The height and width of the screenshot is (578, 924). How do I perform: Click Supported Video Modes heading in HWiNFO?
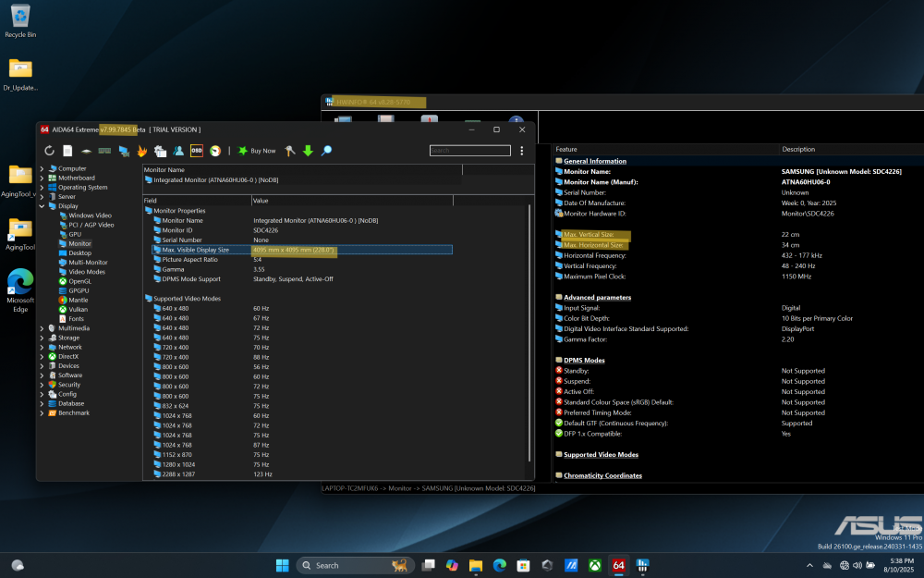click(x=601, y=455)
